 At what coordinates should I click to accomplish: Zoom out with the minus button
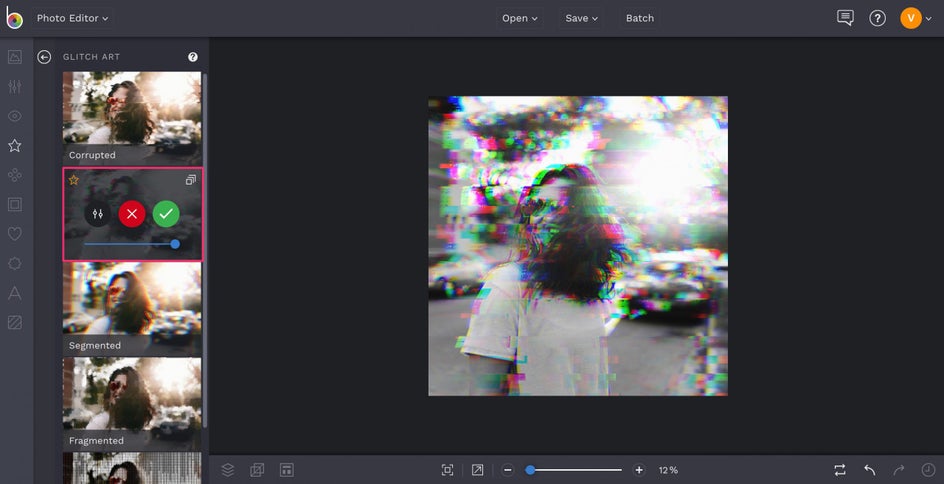pos(508,470)
